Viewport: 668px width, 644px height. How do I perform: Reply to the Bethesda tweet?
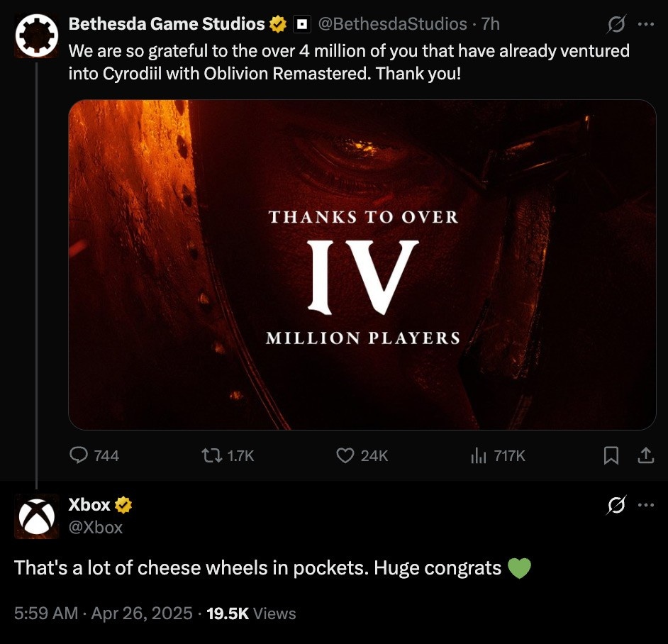click(94, 455)
